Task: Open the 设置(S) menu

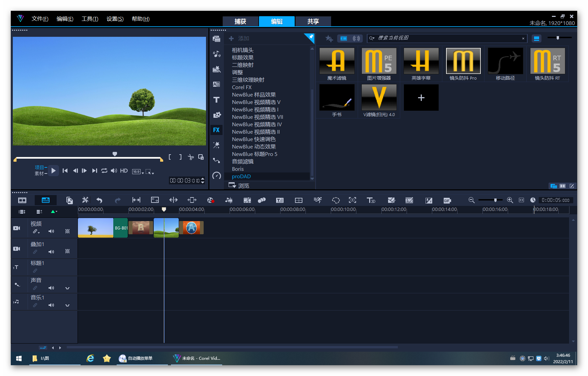Action: pyautogui.click(x=115, y=19)
